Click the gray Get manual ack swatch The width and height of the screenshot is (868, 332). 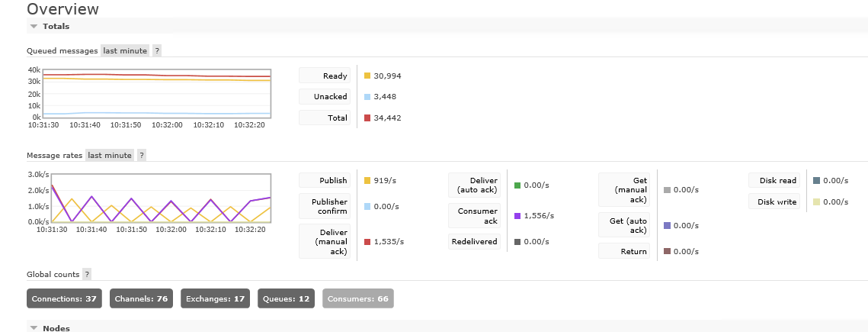pos(667,189)
